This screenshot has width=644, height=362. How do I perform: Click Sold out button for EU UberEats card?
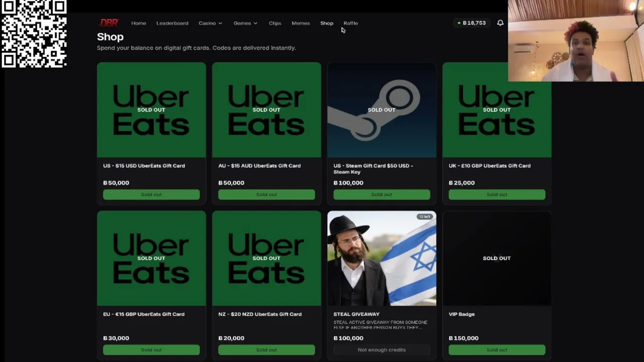[x=151, y=350]
